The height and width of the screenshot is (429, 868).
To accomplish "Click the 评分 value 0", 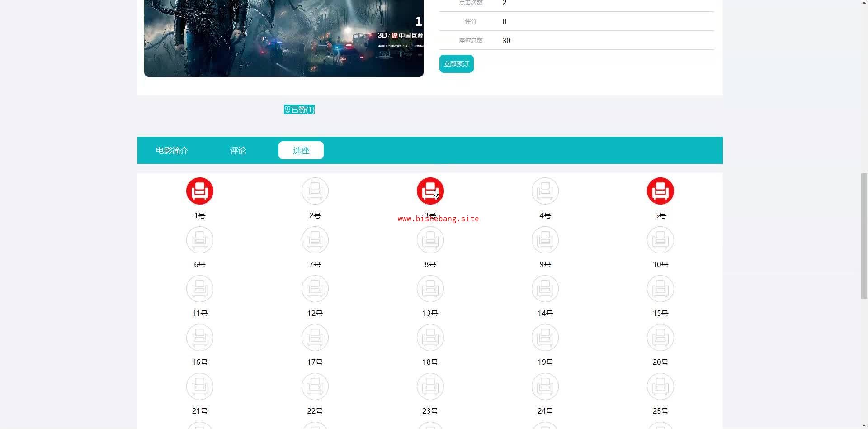I will (505, 21).
